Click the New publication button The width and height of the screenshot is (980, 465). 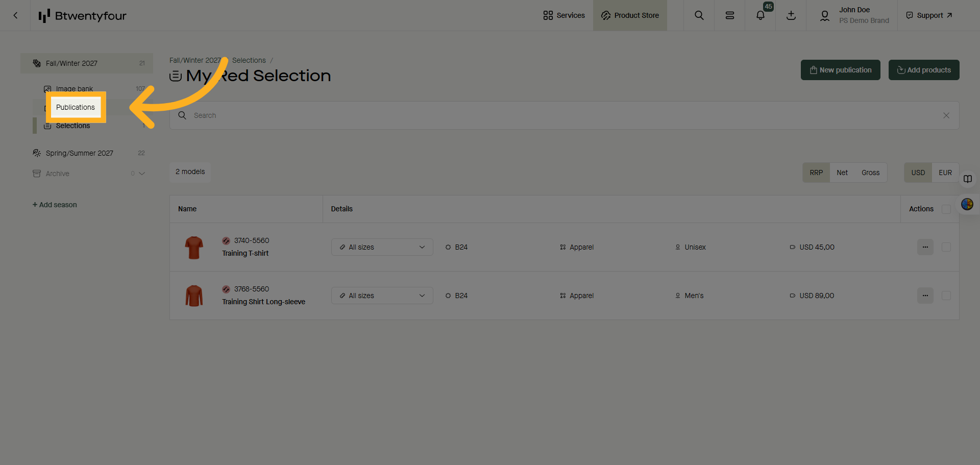point(840,70)
